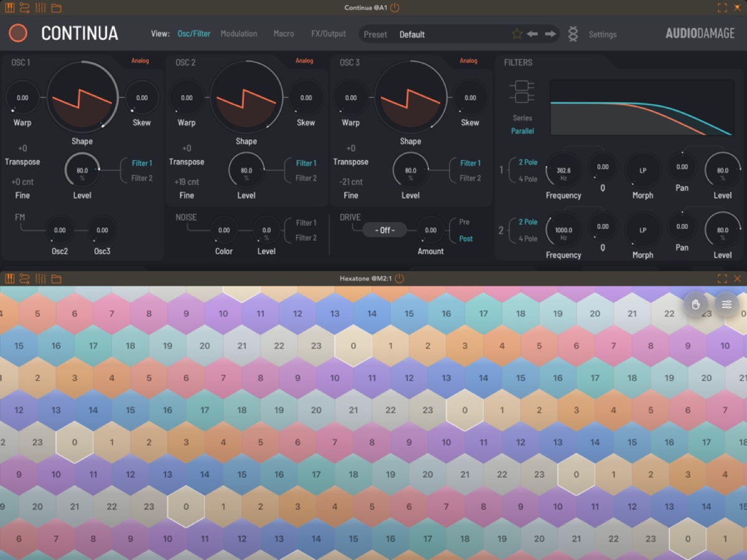Open routing icon in Hexatone title bar
This screenshot has height=560, width=747.
click(x=25, y=278)
